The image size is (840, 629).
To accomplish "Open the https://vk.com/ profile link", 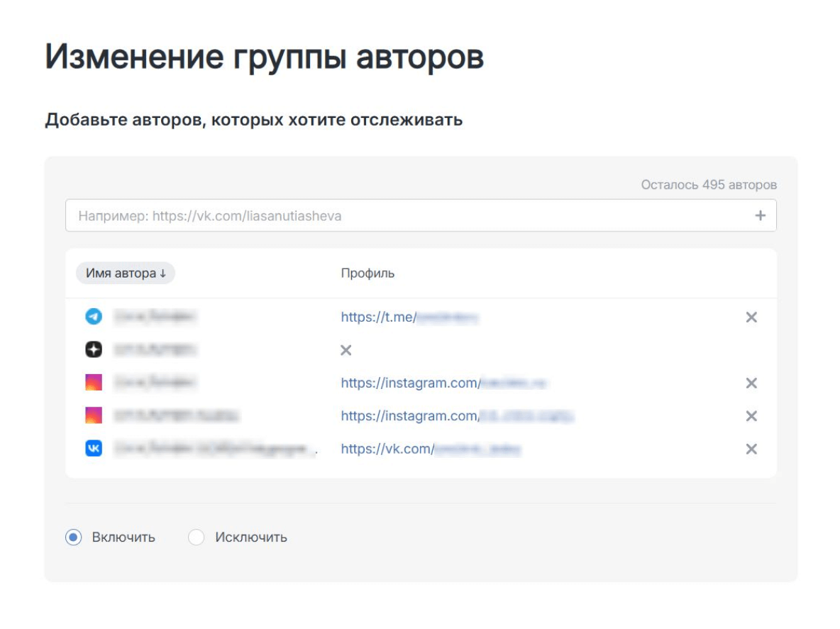I will click(x=431, y=449).
